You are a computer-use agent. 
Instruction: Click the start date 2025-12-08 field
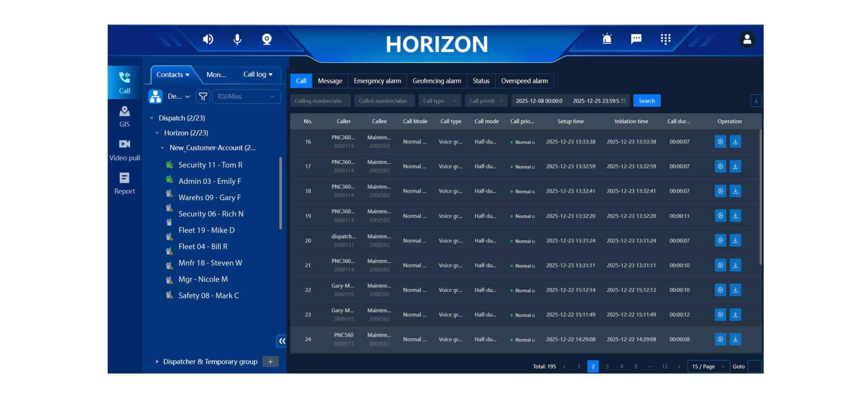pyautogui.click(x=539, y=101)
